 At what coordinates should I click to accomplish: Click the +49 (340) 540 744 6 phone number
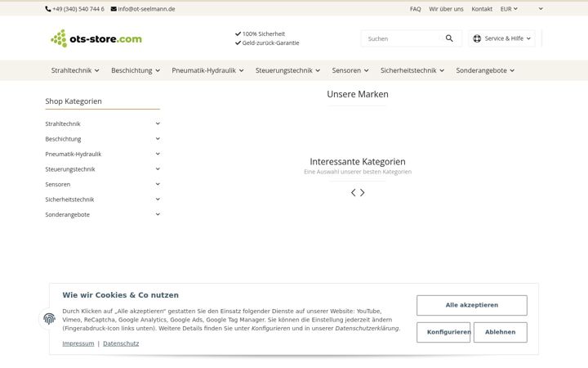[78, 9]
